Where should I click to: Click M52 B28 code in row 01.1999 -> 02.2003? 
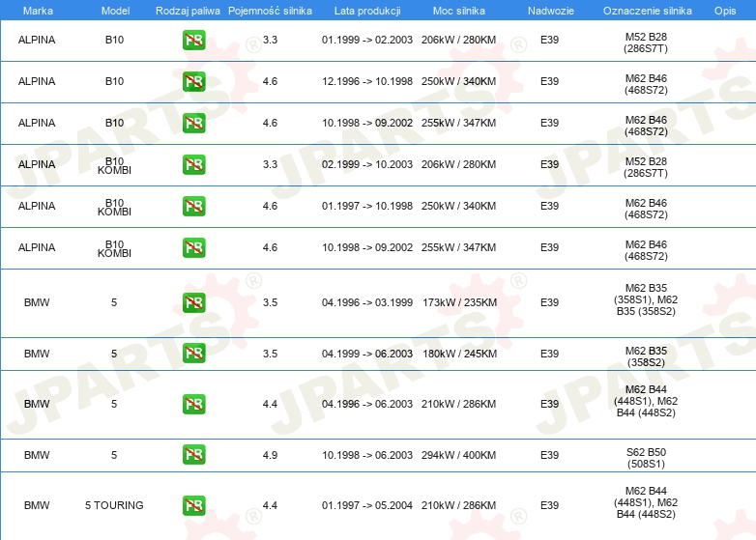pyautogui.click(x=646, y=43)
